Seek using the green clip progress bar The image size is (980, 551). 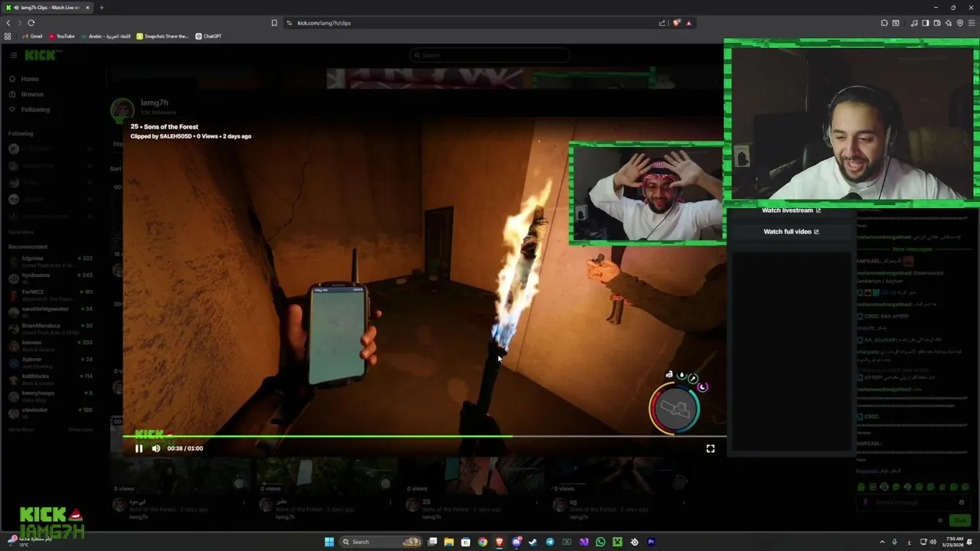(x=425, y=437)
